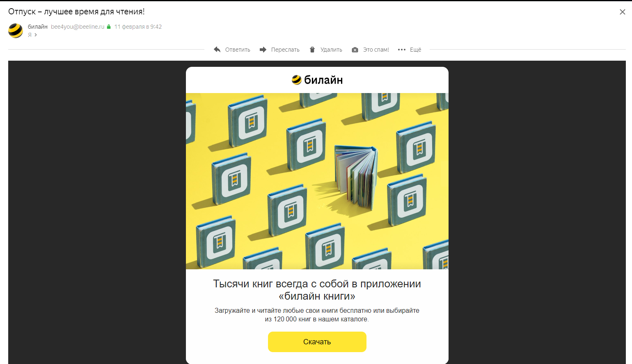
Task: Select the Ответить text label
Action: pos(238,50)
